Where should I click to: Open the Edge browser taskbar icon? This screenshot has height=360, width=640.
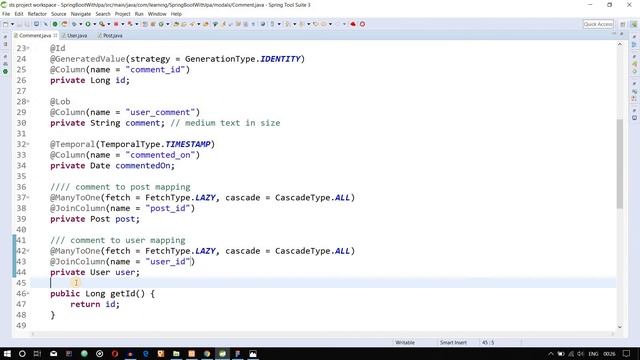click(145, 353)
